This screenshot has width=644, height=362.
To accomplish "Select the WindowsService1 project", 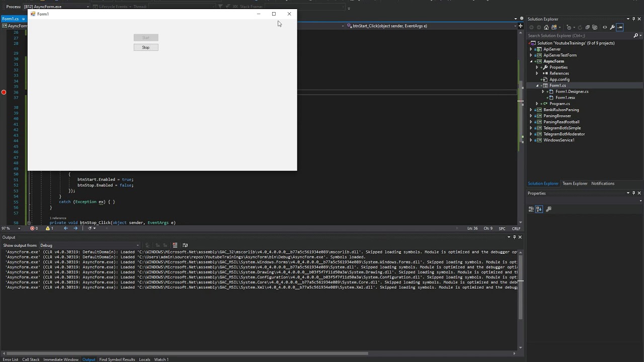I will tap(559, 140).
